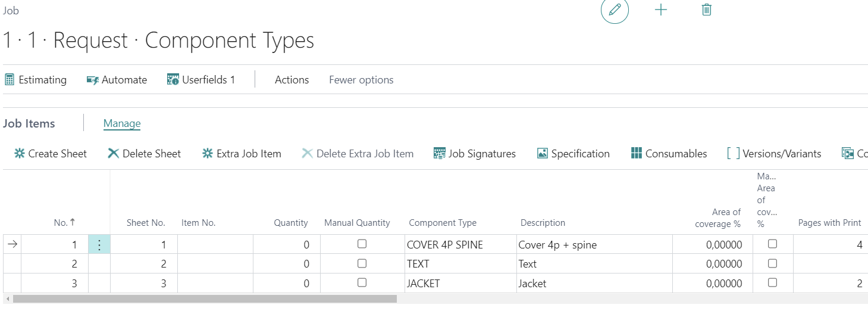The image size is (868, 317).
Task: Click the Estimating calculator icon
Action: (x=10, y=80)
